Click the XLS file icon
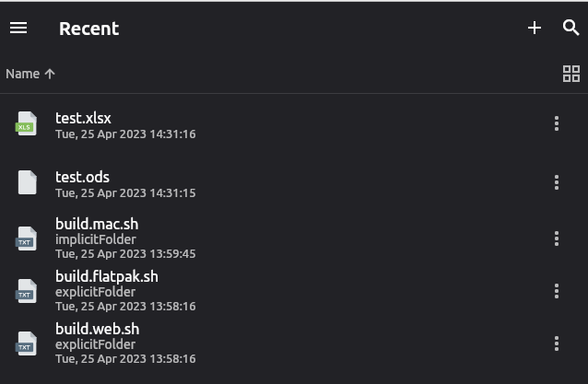588x384 pixels. [x=26, y=123]
